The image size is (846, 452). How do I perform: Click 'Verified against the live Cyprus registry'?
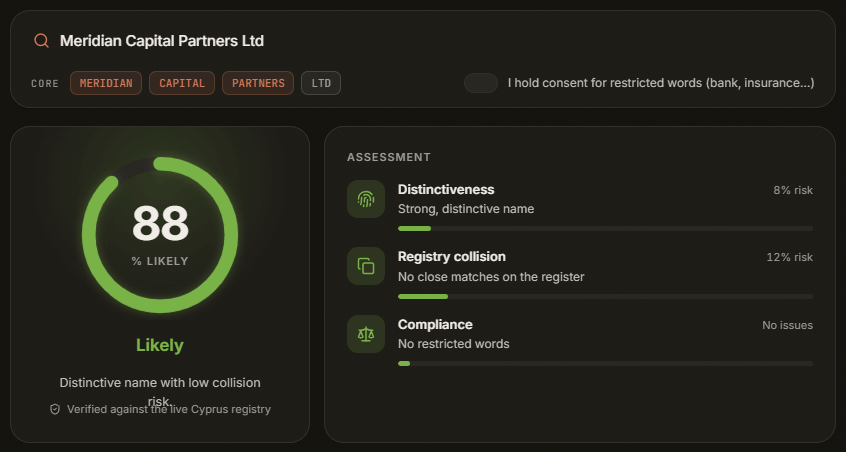tap(169, 409)
